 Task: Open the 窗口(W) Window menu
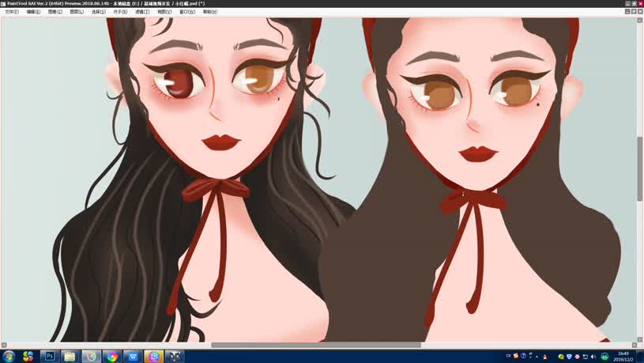pyautogui.click(x=187, y=12)
